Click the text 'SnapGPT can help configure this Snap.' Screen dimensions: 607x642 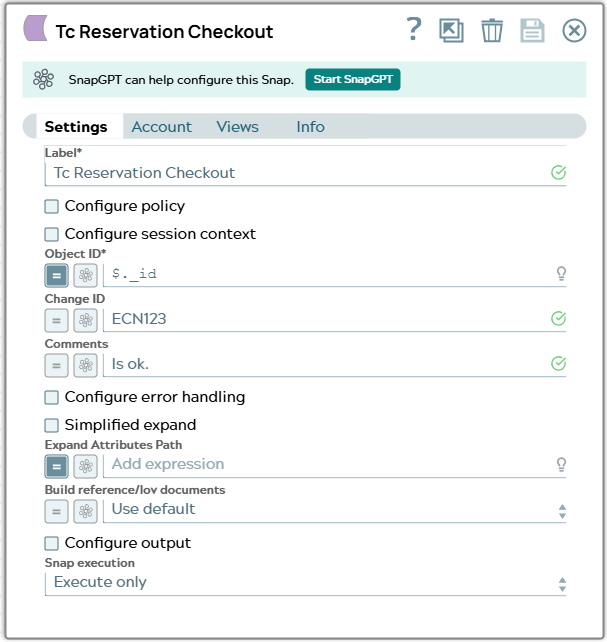click(181, 79)
